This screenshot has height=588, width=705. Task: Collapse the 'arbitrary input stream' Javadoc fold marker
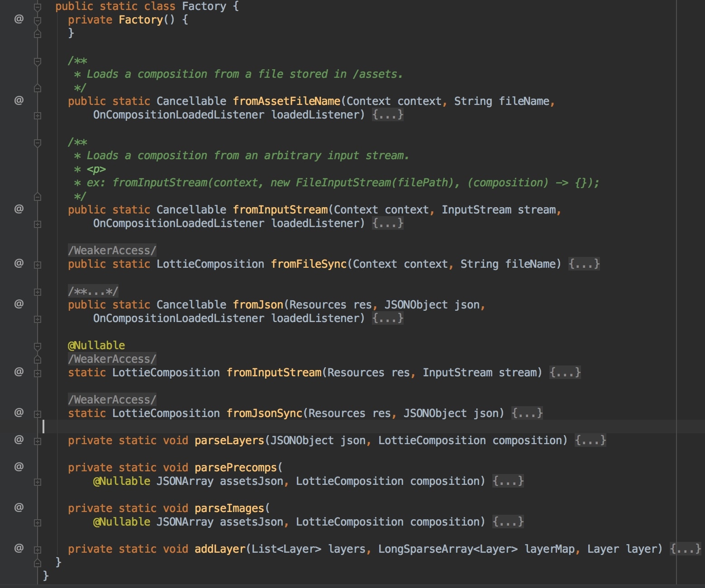[38, 142]
